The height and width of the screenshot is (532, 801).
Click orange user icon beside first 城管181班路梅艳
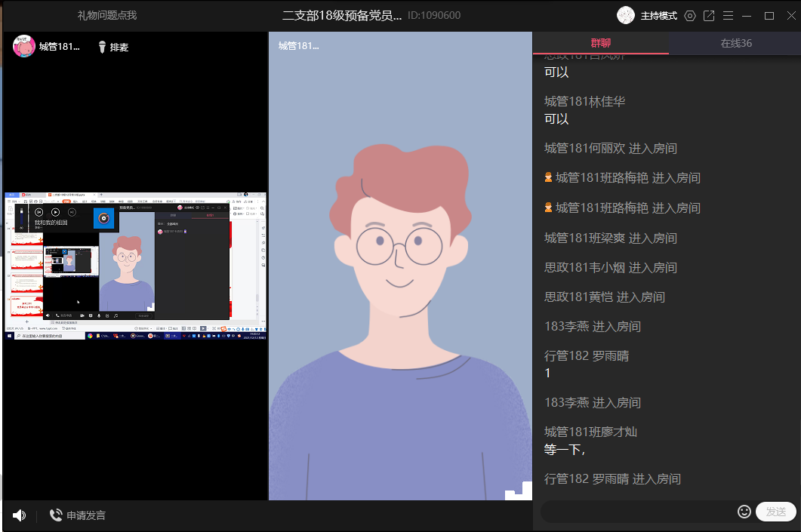point(548,178)
